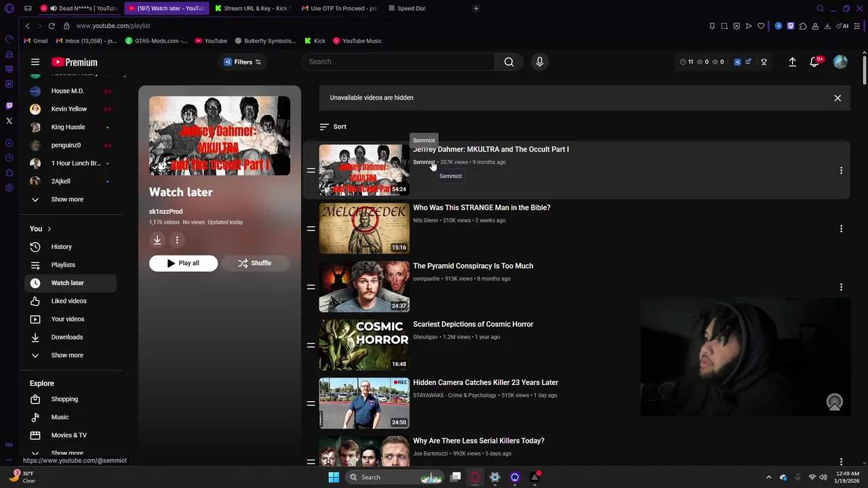
Task: Open the Sort dropdown for playlist
Action: 333,127
